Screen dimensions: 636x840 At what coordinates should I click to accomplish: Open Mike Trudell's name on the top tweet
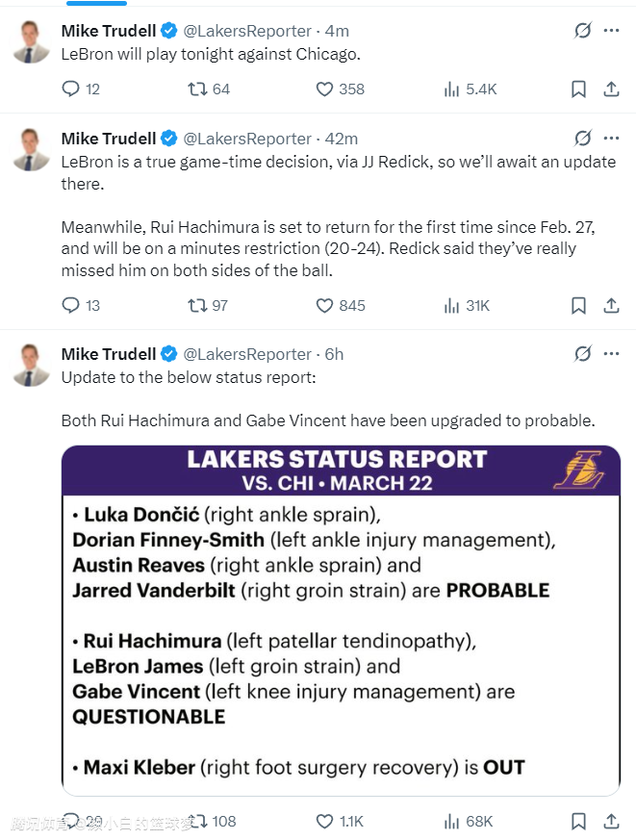108,31
